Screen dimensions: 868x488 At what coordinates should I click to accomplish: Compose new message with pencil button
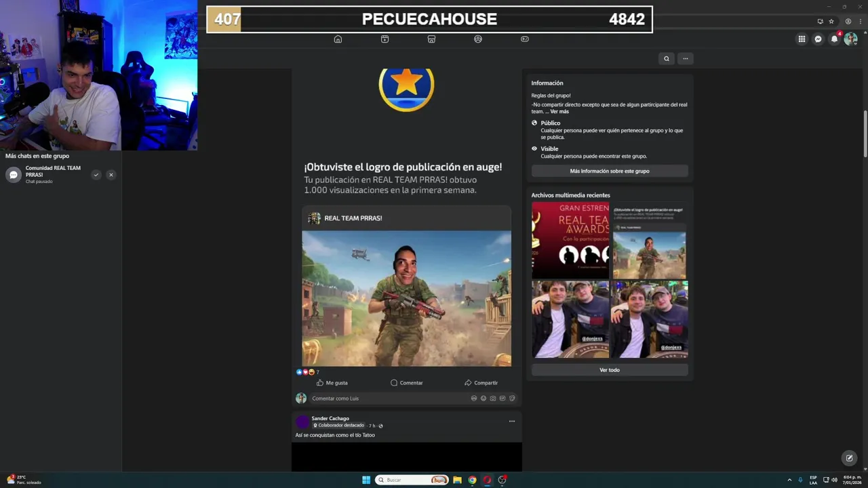click(849, 458)
